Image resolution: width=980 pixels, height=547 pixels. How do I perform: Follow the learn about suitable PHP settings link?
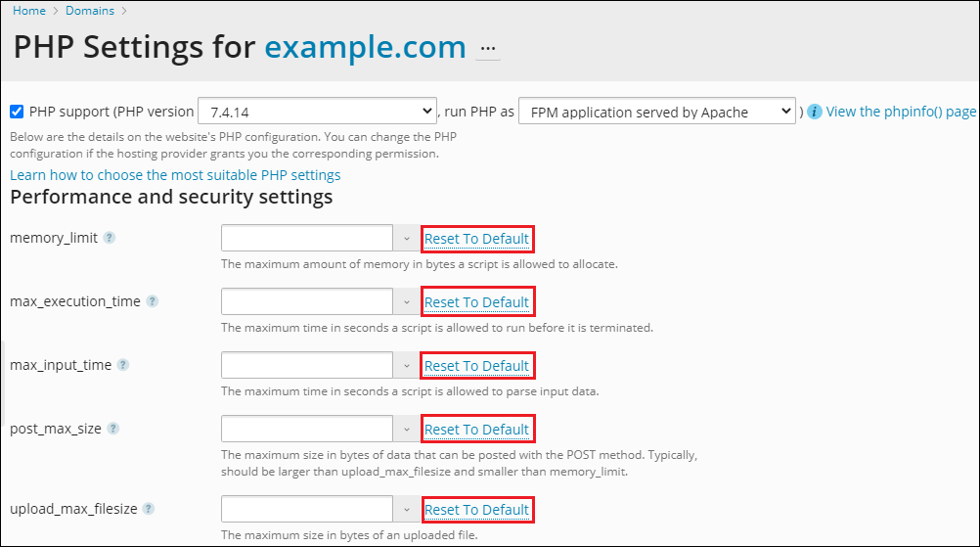[x=175, y=175]
